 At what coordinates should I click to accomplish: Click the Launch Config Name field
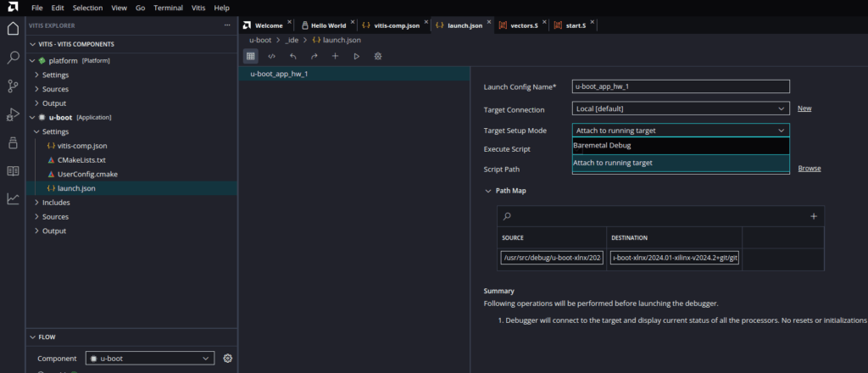coord(681,86)
